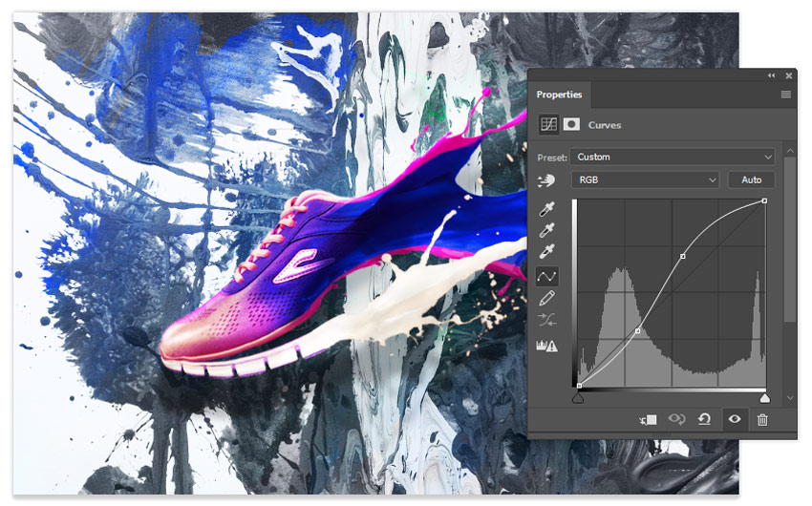
Task: Pick the black point eyedropper
Action: [x=546, y=208]
